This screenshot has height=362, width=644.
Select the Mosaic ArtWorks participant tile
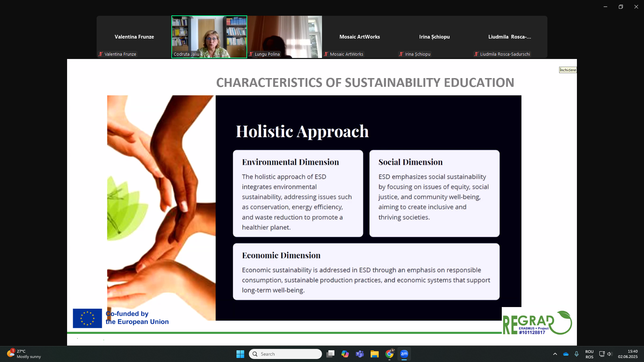[360, 37]
